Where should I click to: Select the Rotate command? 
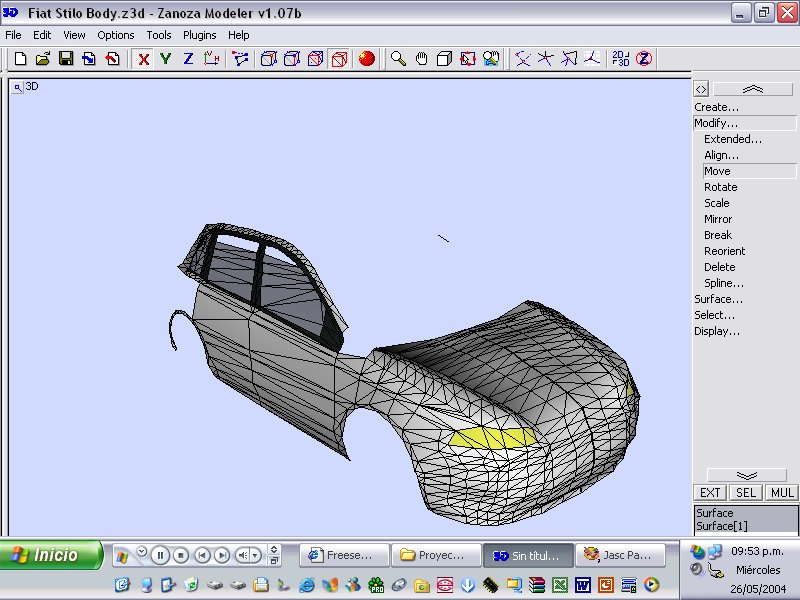[x=720, y=187]
